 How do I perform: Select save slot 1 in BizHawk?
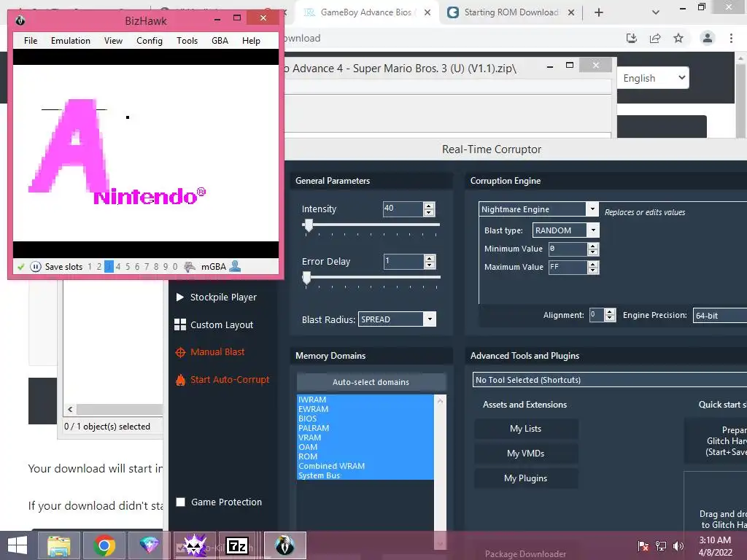click(90, 267)
